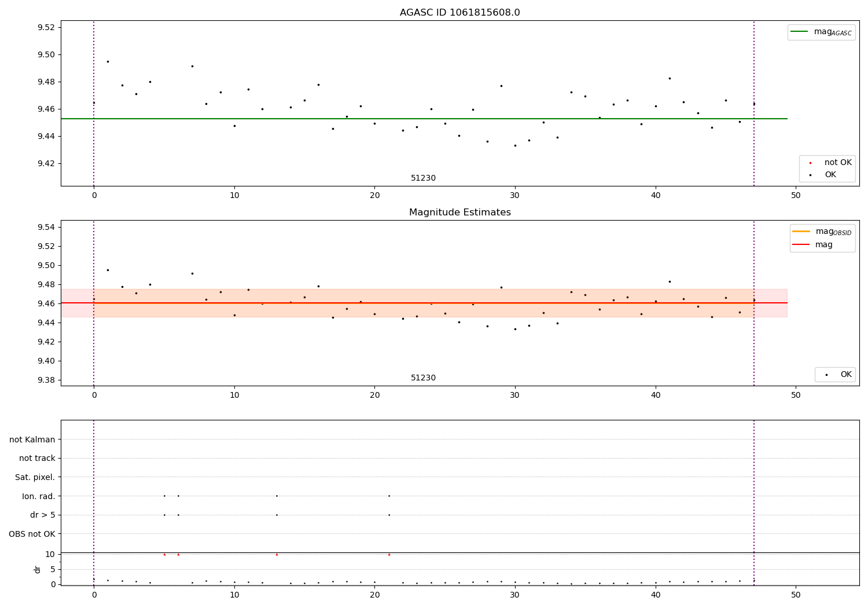Click the red dr marker at x=5
The width and height of the screenshot is (868, 608).
tap(164, 555)
